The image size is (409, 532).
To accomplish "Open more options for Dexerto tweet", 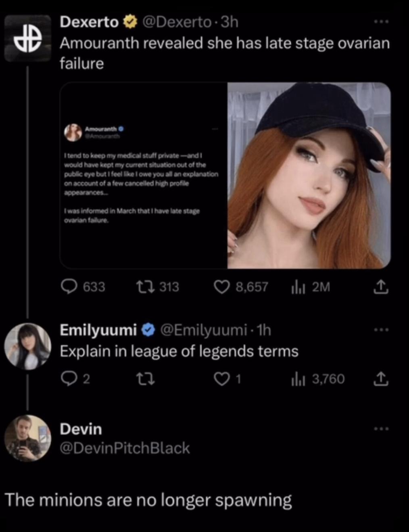I will pos(381,21).
